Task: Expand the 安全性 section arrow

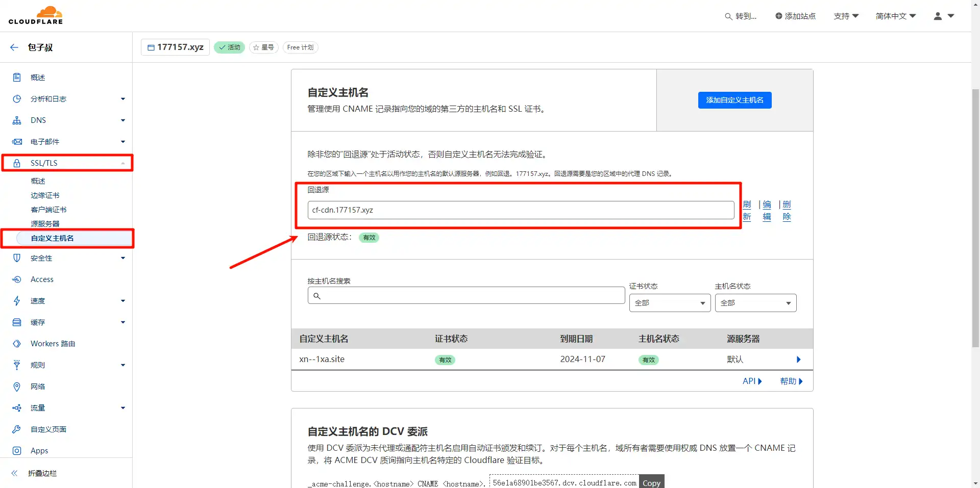Action: click(x=123, y=258)
